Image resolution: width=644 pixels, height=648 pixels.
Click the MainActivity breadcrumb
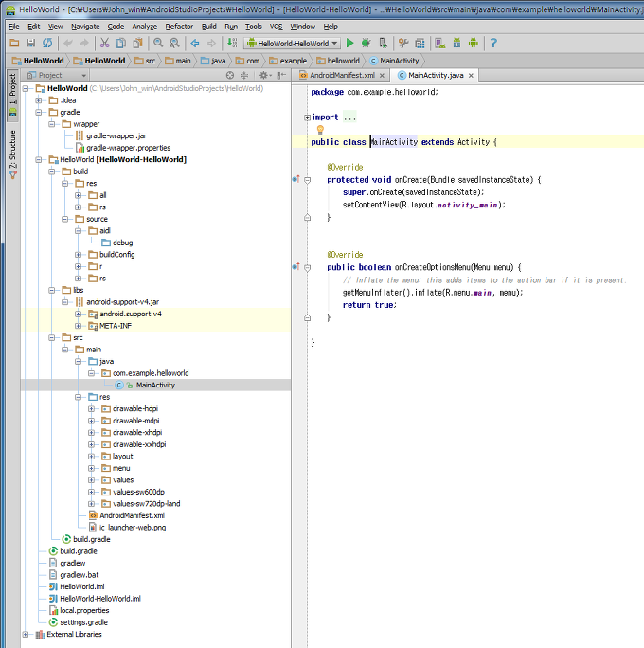395,61
